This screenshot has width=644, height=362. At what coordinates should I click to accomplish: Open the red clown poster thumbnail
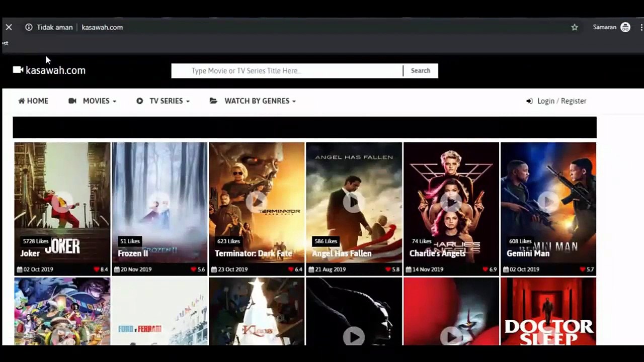pos(451,312)
